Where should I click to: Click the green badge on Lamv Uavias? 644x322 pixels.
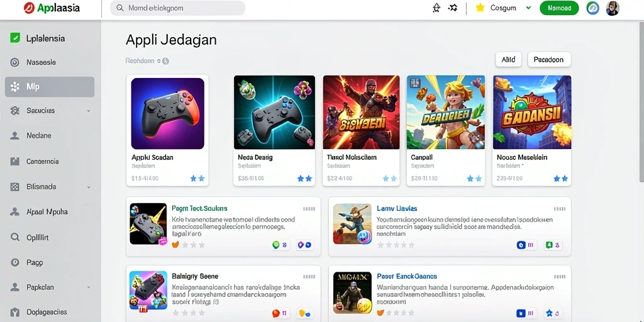click(553, 245)
